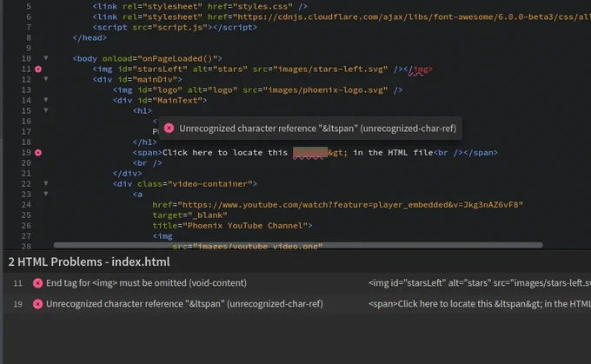
Task: Click the <br /> tag on line 20
Action: [148, 163]
